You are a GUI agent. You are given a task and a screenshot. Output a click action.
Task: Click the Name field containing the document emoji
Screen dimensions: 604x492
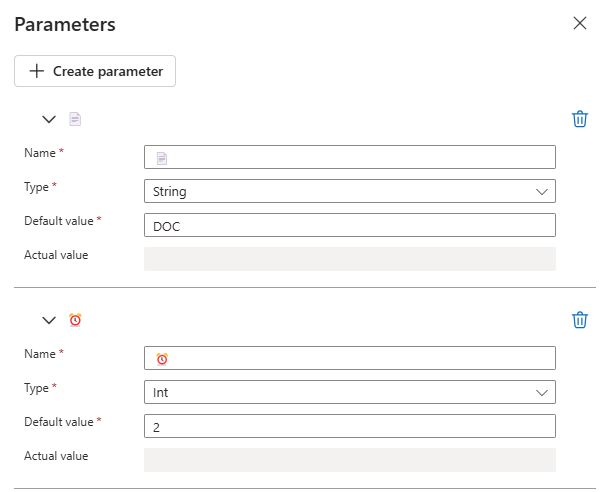tap(349, 157)
